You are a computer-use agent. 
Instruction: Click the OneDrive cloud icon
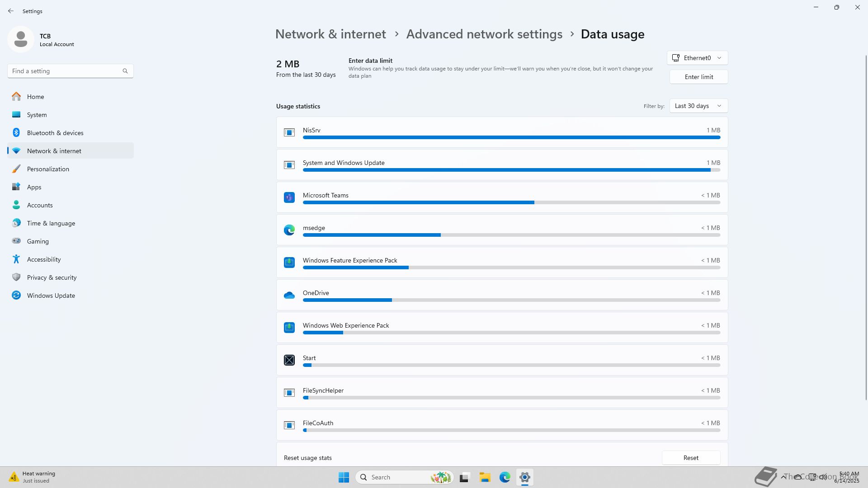tap(289, 295)
